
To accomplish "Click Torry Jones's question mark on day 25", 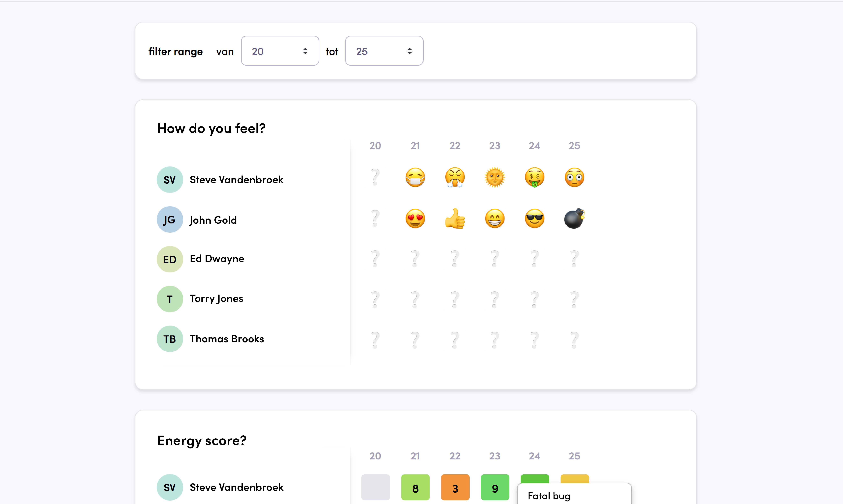I will tap(574, 300).
